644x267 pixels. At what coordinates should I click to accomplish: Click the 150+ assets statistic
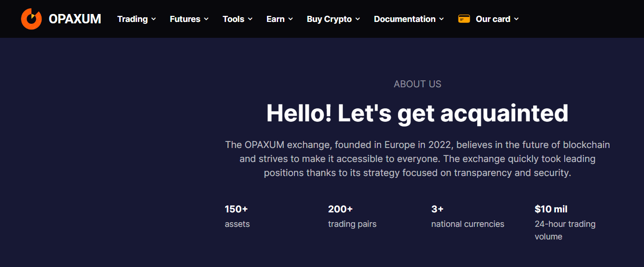[x=237, y=216]
